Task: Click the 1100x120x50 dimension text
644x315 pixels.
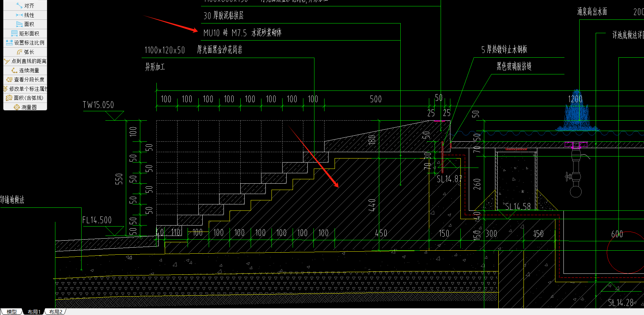Action: click(164, 50)
